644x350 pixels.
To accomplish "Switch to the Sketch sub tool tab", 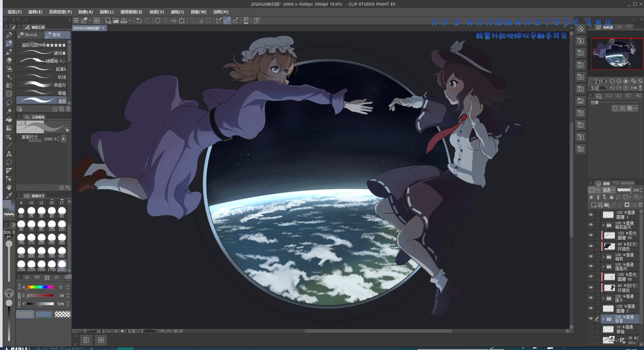I will pyautogui.click(x=30, y=35).
